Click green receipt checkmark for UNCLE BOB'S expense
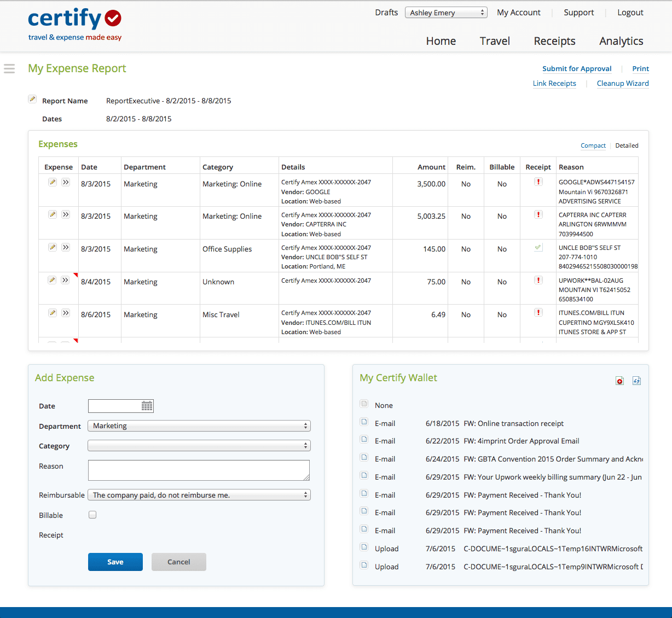Viewport: 672px width, 618px height. [x=538, y=248]
